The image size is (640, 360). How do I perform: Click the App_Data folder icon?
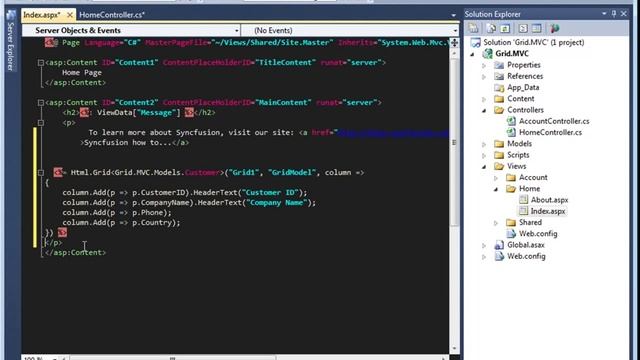[x=499, y=87]
